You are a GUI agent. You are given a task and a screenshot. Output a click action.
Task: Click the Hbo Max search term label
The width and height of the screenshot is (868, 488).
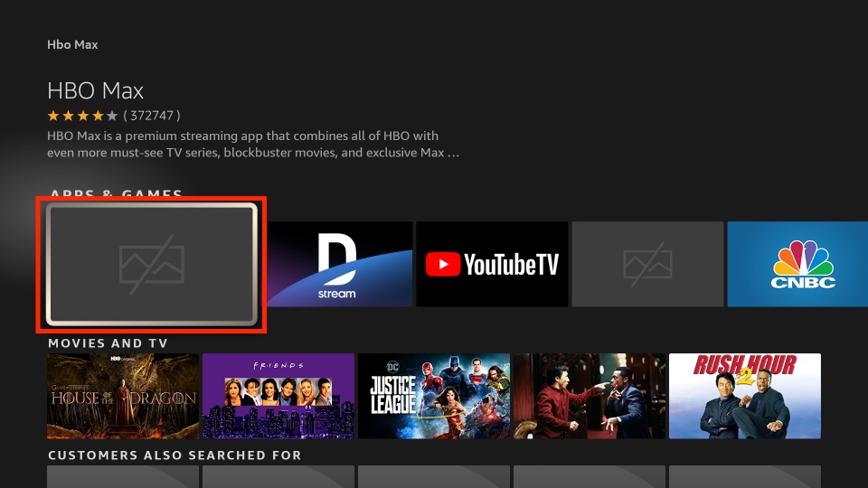72,45
